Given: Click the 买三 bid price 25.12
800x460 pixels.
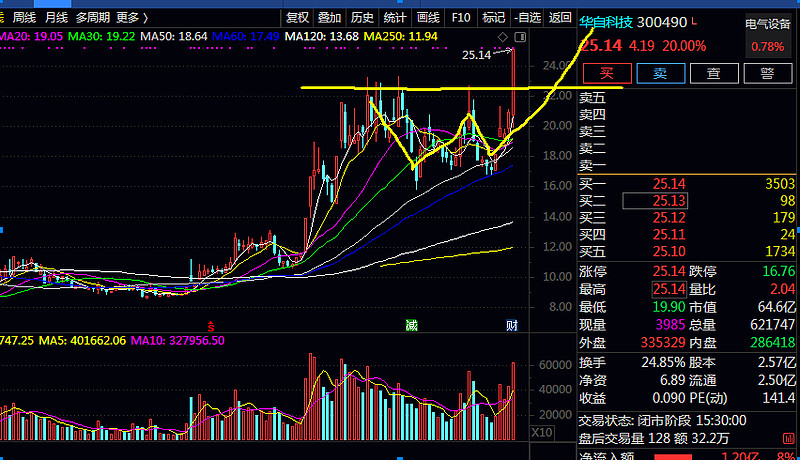Looking at the screenshot, I should pos(669,218).
